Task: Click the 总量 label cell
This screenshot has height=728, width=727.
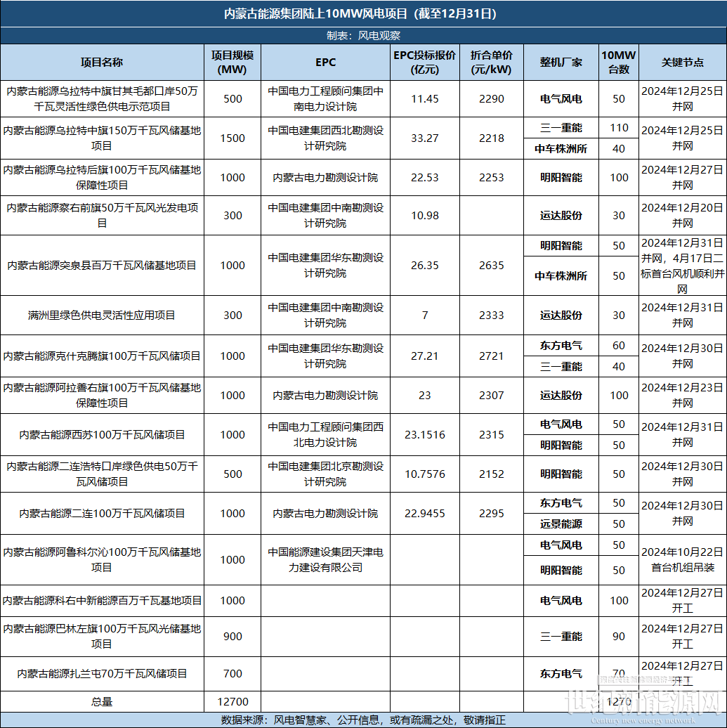Action: [102, 701]
